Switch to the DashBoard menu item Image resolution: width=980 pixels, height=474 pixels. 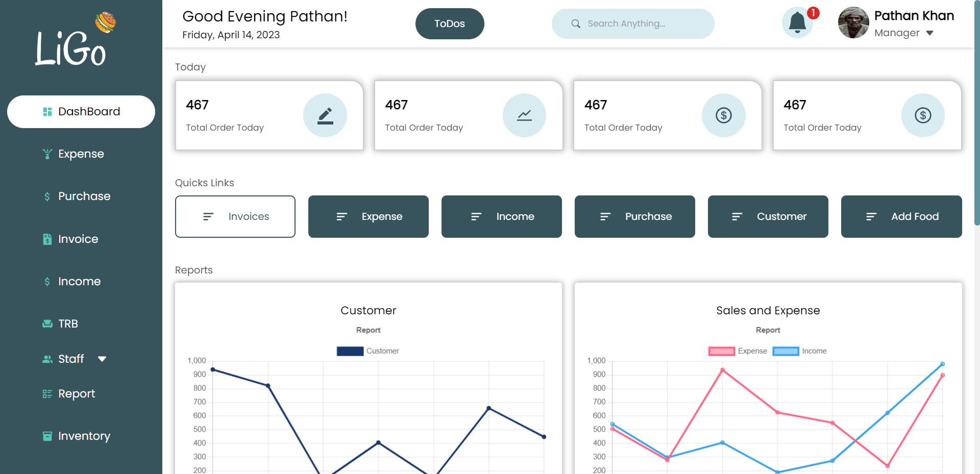tap(81, 111)
